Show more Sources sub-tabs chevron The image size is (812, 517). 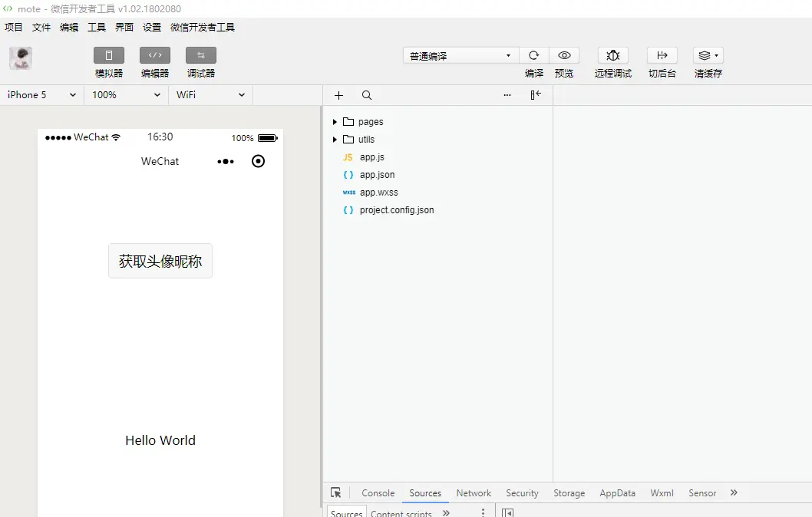(446, 513)
